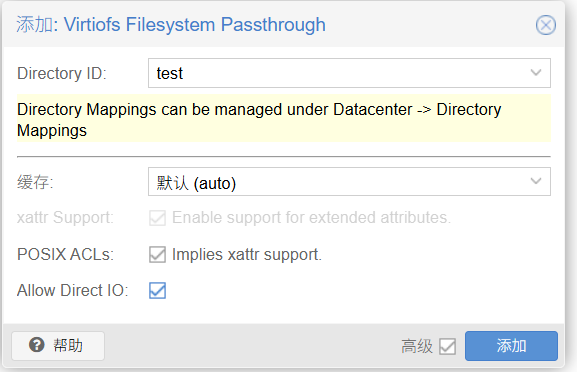Disable the 高级 advanced checkbox
577x372 pixels.
click(447, 346)
